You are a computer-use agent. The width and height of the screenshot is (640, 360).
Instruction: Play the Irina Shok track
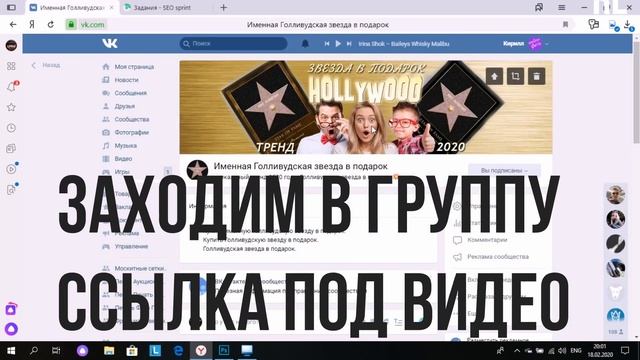click(338, 44)
